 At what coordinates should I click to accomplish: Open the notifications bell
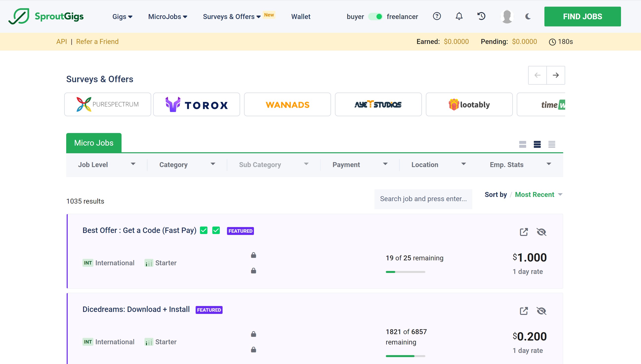[x=459, y=16]
